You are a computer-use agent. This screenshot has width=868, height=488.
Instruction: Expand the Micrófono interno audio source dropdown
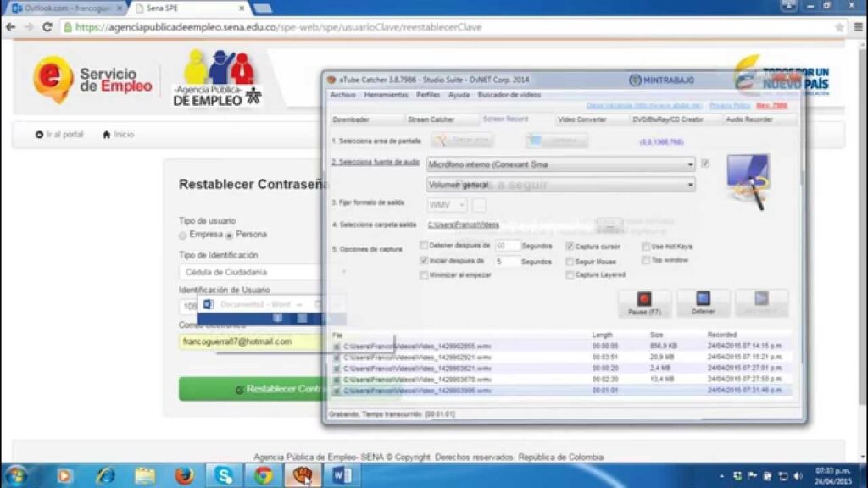[690, 164]
